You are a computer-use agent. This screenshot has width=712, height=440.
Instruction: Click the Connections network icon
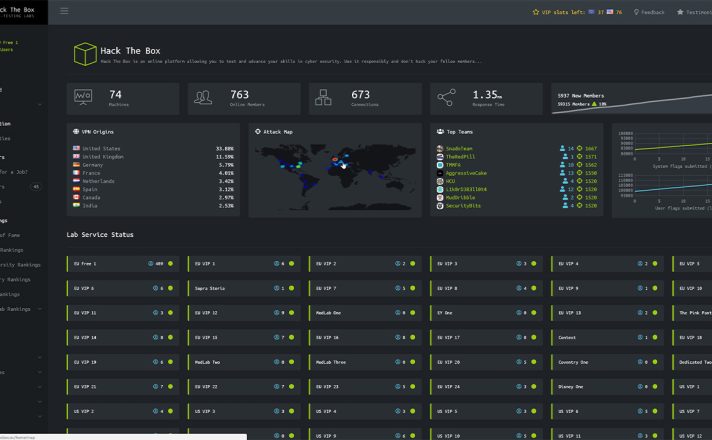pos(323,97)
